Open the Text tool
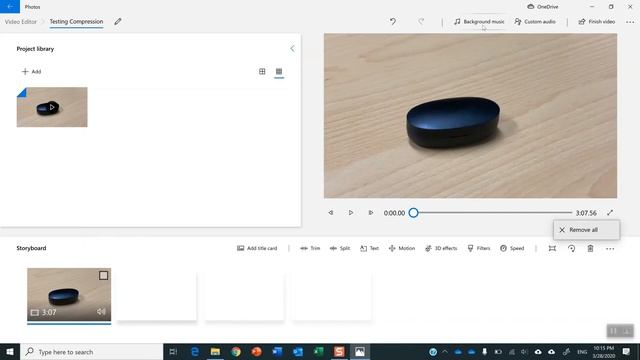Image resolution: width=640 pixels, height=360 pixels. [369, 248]
